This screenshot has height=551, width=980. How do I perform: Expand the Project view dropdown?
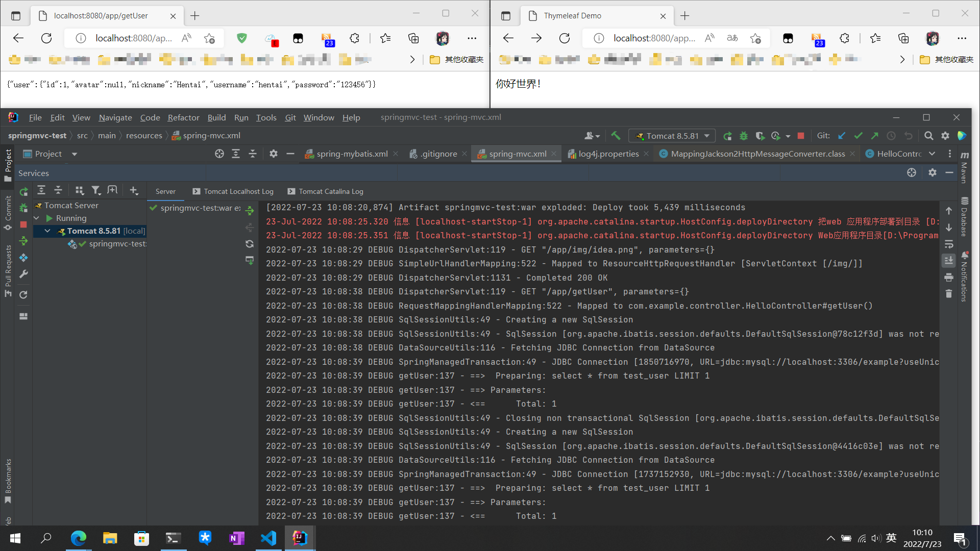tap(74, 154)
